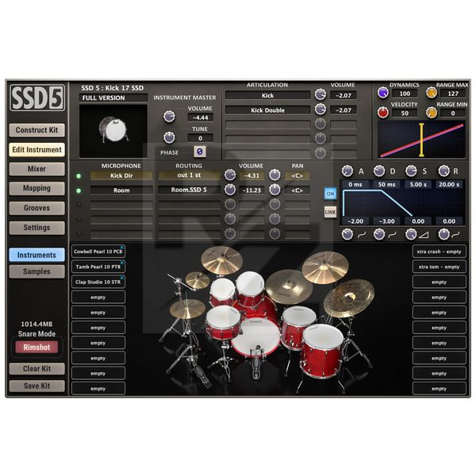
Task: Toggle the Rimshot snare mode button
Action: click(36, 347)
